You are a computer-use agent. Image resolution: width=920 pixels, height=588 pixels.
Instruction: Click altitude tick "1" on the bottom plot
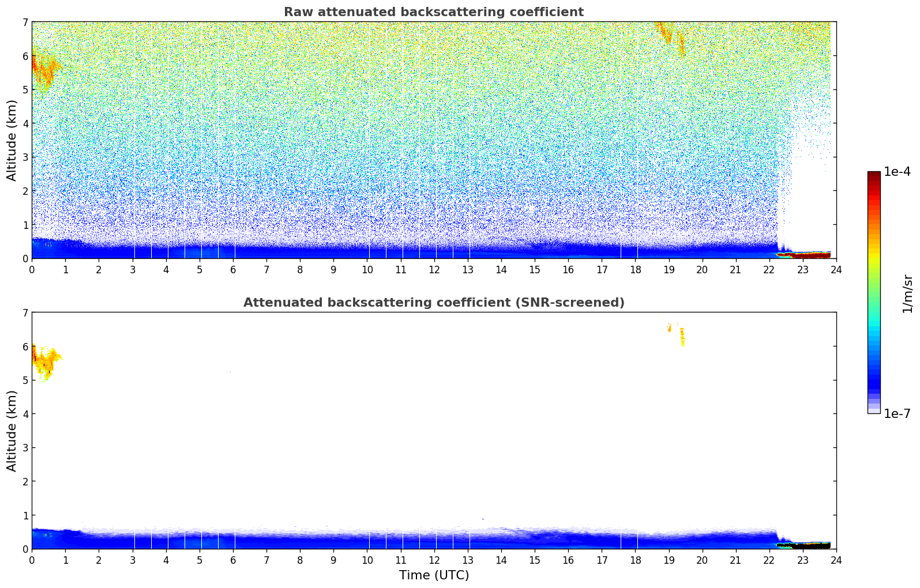[25, 515]
